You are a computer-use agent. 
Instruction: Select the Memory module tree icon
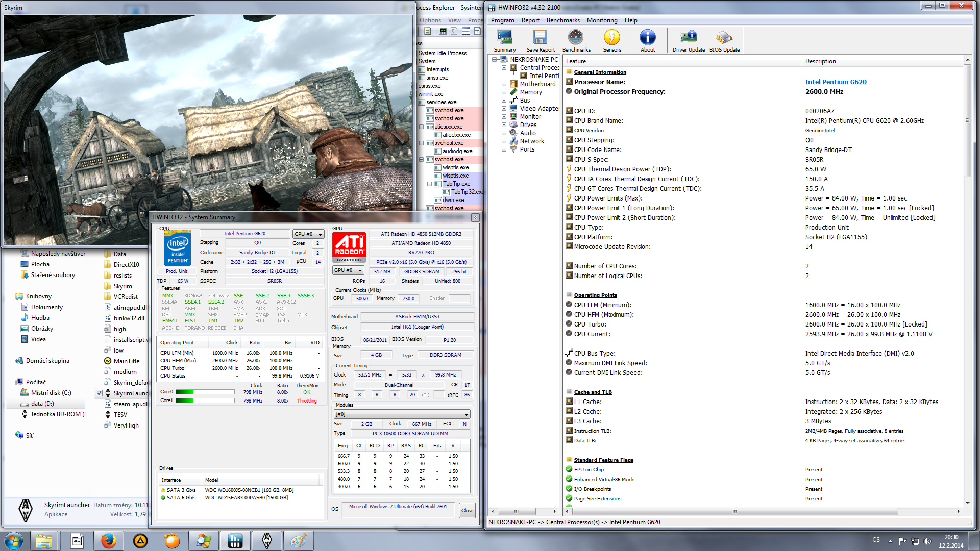[513, 92]
